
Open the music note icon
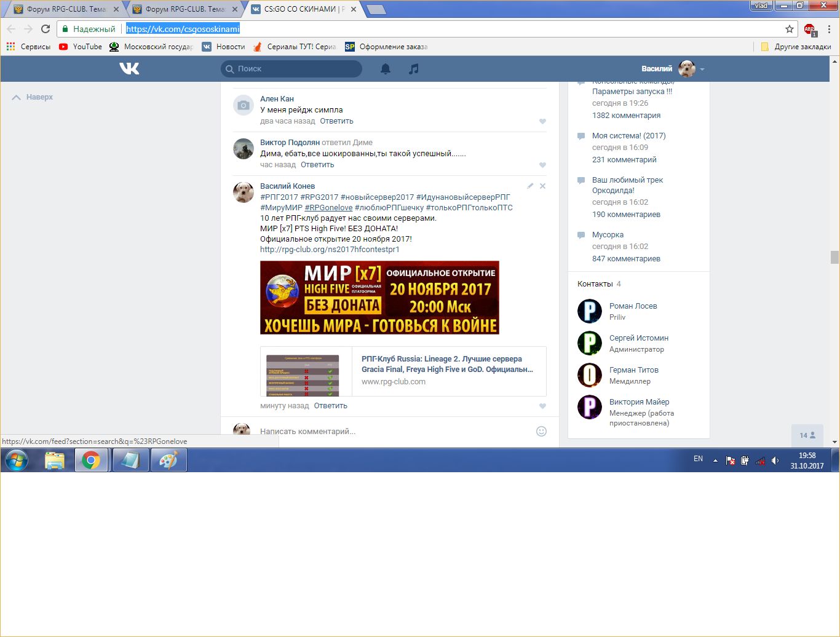point(414,69)
